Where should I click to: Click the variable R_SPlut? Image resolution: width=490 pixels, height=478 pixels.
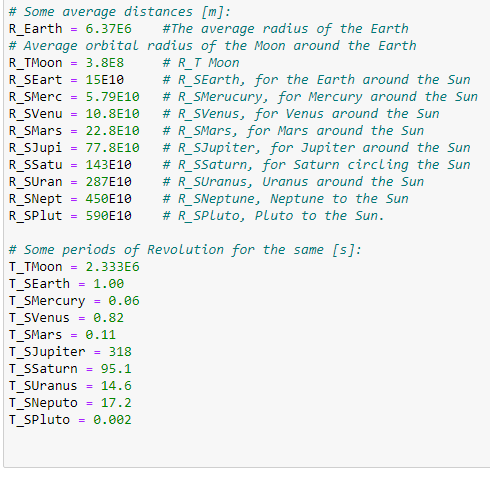(x=35, y=216)
